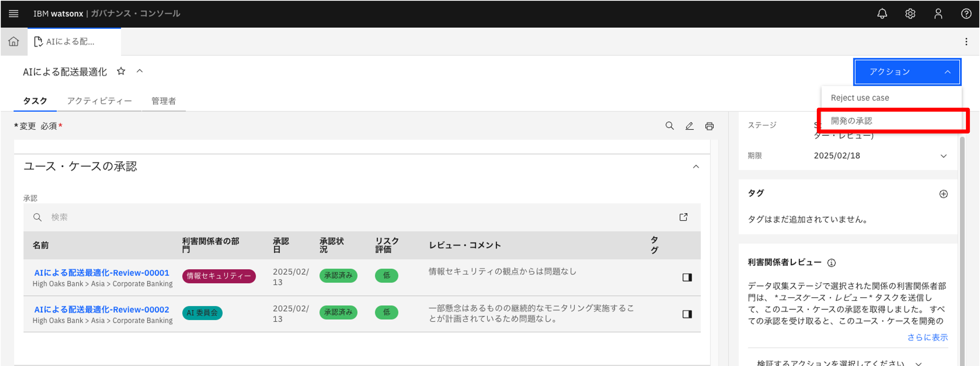
Task: Click the notifications bell icon
Action: click(x=882, y=14)
